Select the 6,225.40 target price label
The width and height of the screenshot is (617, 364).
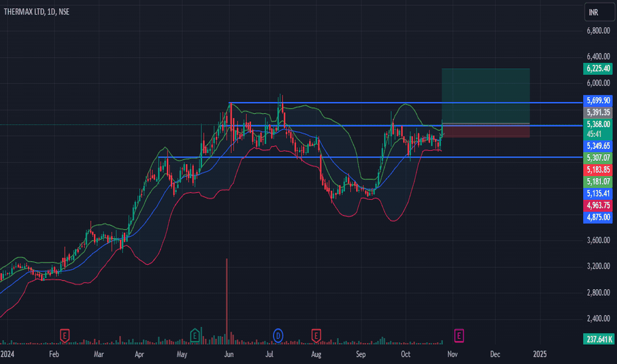598,68
